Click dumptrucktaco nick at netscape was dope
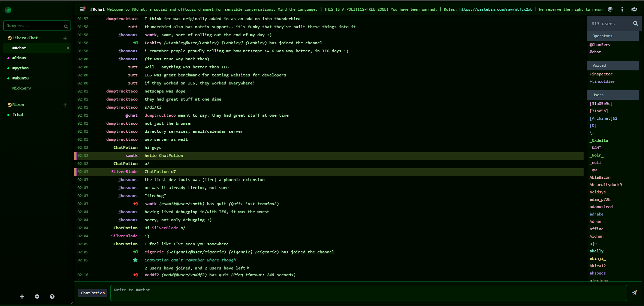 122,91
